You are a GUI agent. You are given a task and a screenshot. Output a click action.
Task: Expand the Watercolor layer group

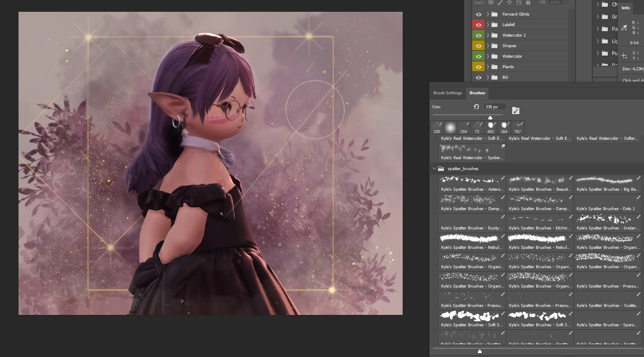[488, 56]
